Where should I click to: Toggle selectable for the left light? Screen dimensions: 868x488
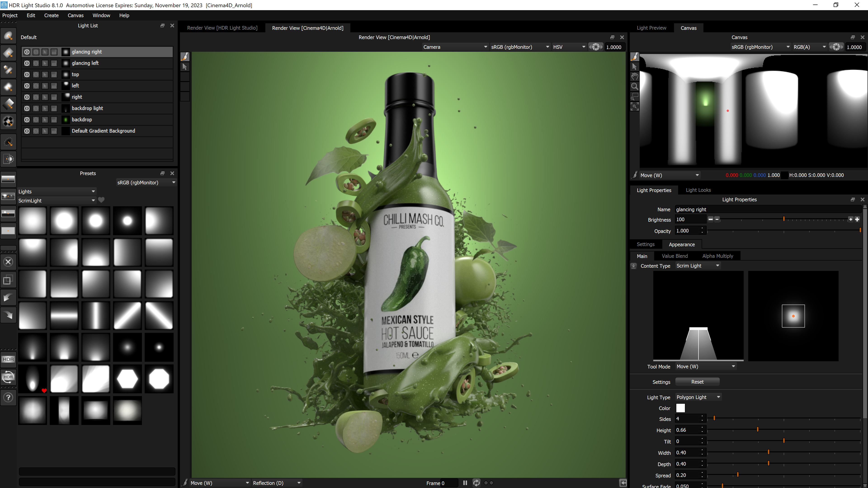point(45,86)
